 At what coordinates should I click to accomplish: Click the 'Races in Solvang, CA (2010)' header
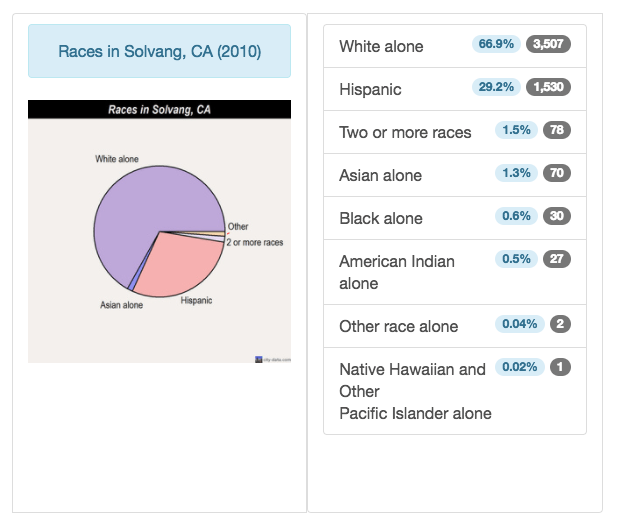click(x=159, y=51)
